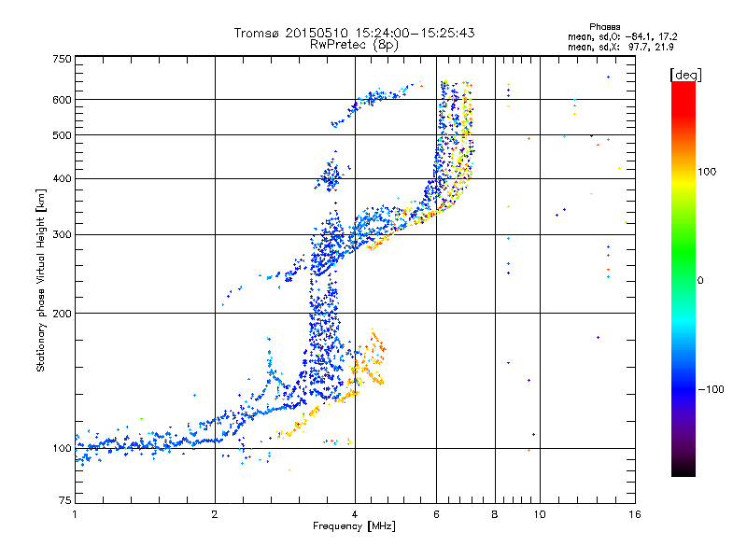Click the plot title 'Tromsø 20150510 15:24:00-15:25:43'
The image size is (747, 560).
pos(354,33)
